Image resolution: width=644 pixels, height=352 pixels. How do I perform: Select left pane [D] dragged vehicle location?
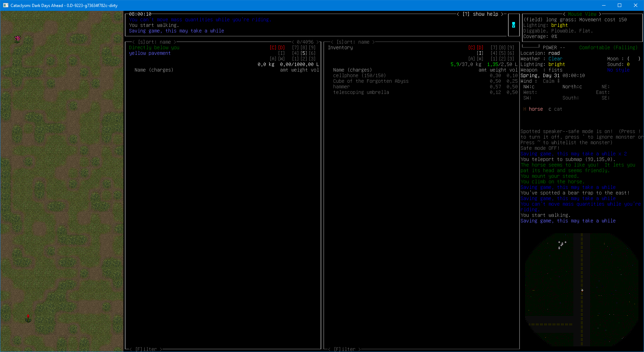coord(281,47)
